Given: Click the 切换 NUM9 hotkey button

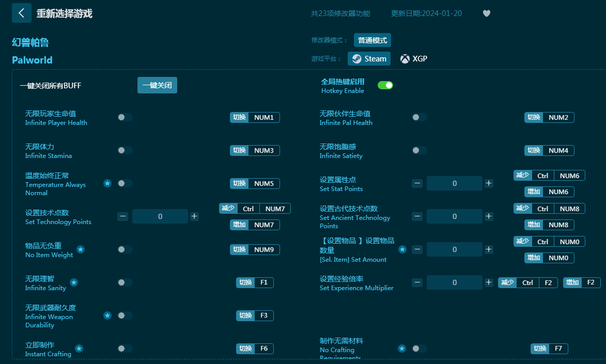Looking at the screenshot, I should (x=255, y=249).
